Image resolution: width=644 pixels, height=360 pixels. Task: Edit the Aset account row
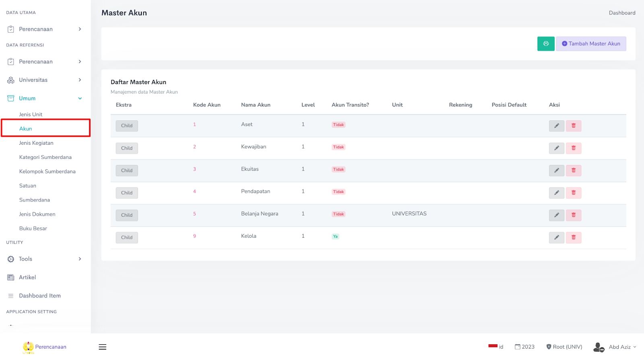point(556,126)
